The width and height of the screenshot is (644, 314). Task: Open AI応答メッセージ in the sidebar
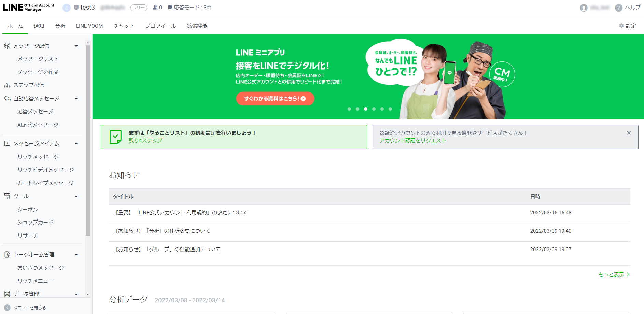[38, 125]
